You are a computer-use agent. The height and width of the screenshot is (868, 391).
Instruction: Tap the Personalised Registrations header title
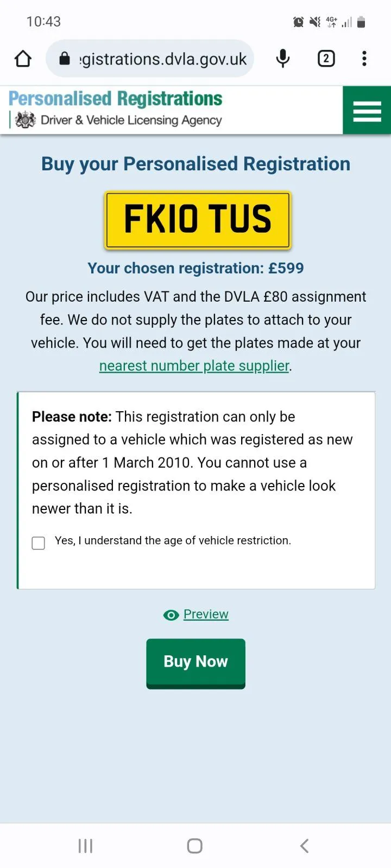(x=116, y=99)
